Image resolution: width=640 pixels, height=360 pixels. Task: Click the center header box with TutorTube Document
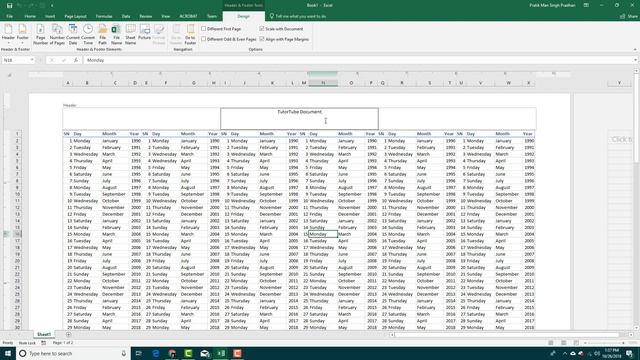299,118
